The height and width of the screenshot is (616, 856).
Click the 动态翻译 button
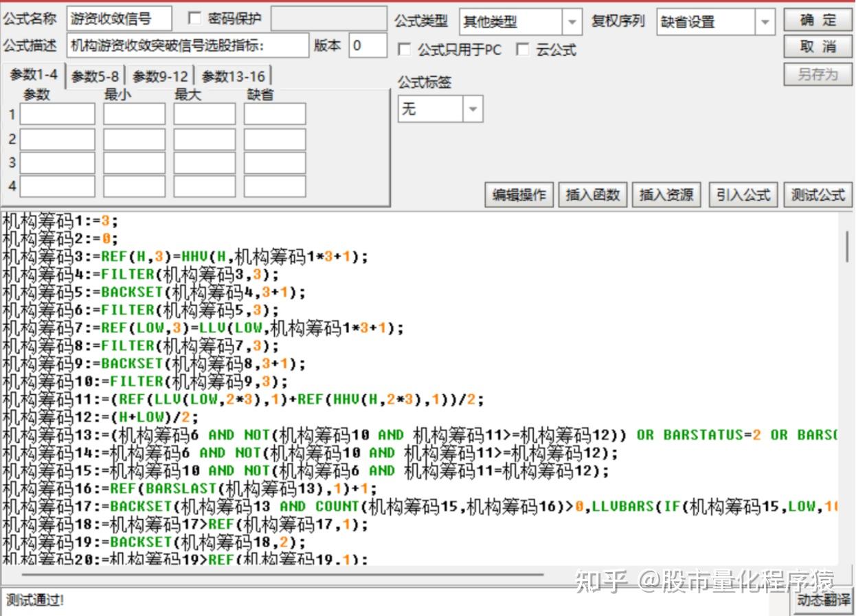pyautogui.click(x=822, y=600)
